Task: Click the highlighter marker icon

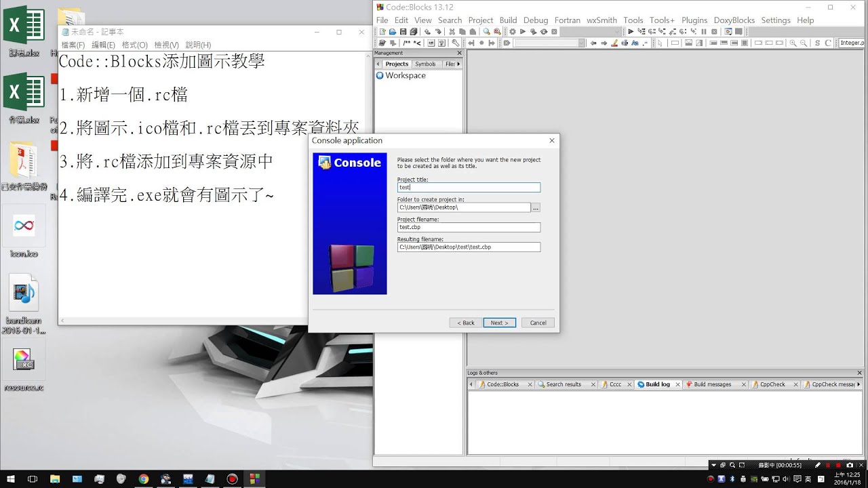Action: coord(614,43)
